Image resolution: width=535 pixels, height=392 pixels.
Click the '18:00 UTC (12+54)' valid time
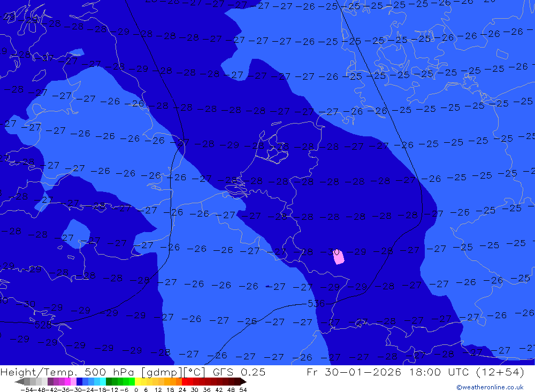pos(467,372)
